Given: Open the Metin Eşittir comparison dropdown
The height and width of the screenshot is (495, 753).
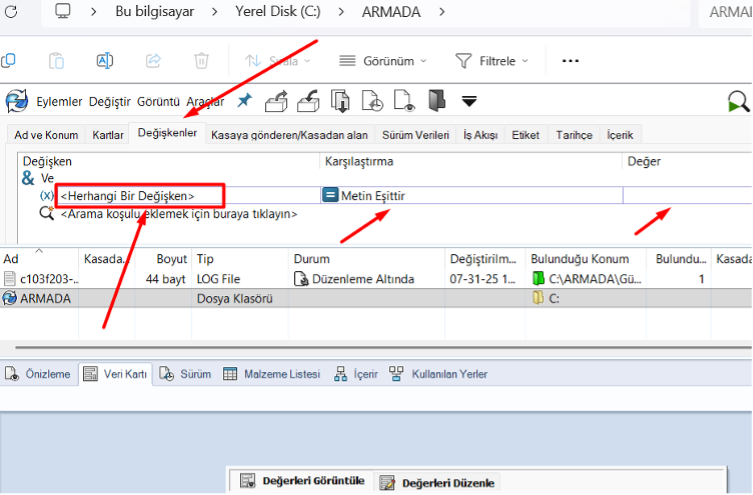Looking at the screenshot, I should pyautogui.click(x=471, y=195).
